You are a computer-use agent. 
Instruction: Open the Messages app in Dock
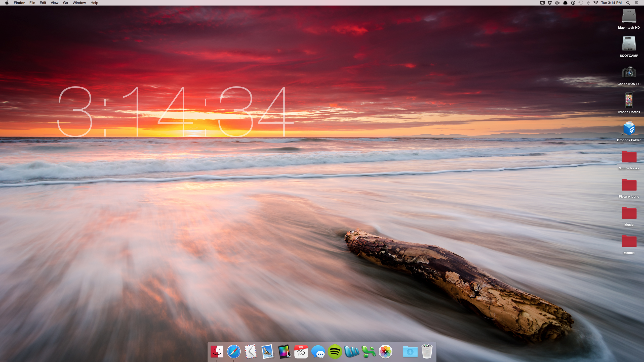click(x=318, y=351)
